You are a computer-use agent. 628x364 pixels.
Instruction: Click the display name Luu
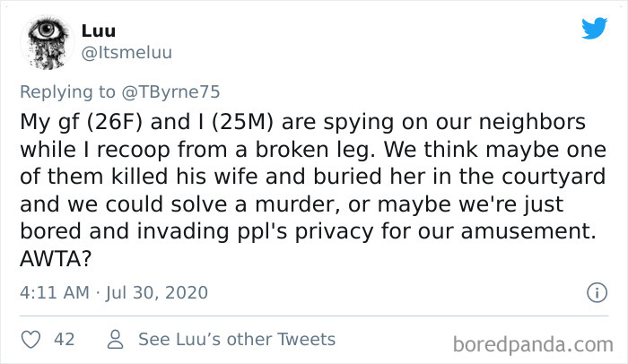99,30
